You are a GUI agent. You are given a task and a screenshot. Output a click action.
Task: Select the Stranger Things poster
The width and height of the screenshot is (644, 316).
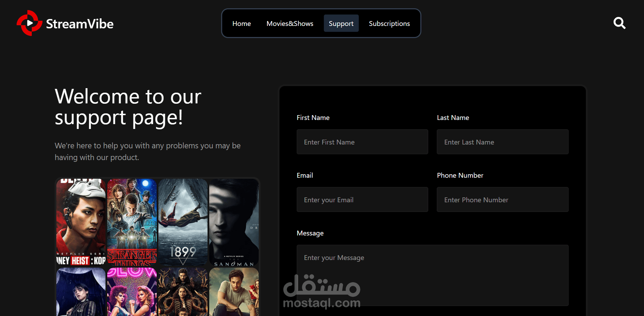(x=132, y=222)
